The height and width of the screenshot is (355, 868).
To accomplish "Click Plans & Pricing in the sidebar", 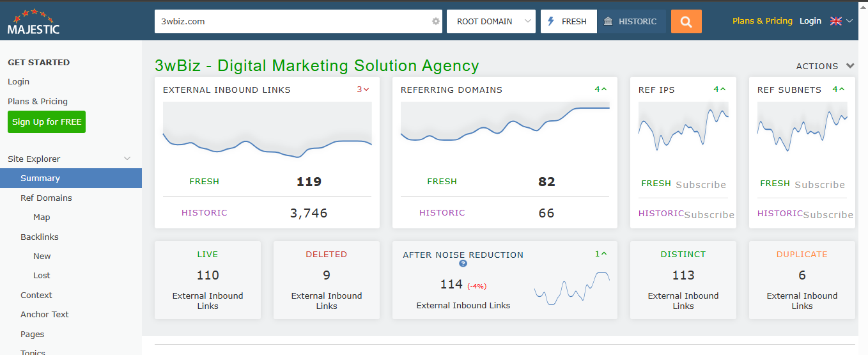I will click(x=38, y=102).
